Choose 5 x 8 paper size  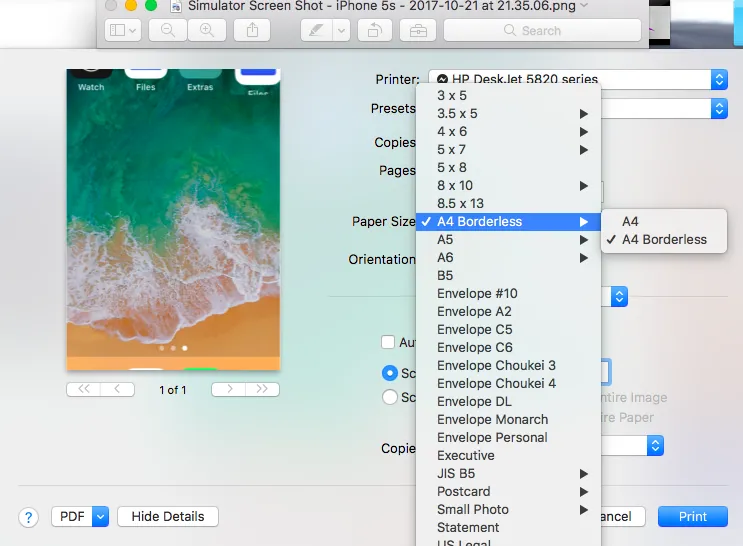[508, 168]
